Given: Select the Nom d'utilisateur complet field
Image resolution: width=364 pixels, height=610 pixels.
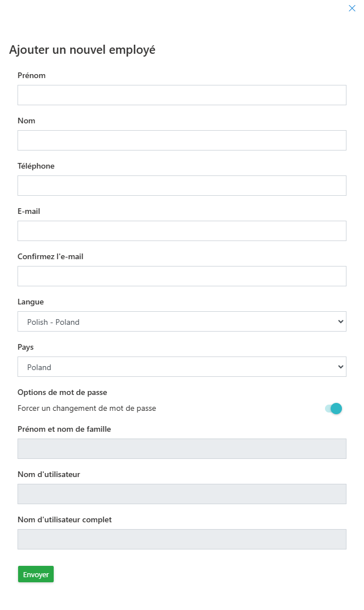Looking at the screenshot, I should (181, 539).
